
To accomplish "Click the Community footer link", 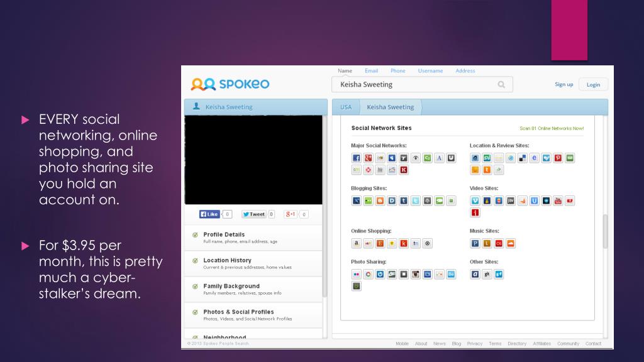I will [568, 344].
